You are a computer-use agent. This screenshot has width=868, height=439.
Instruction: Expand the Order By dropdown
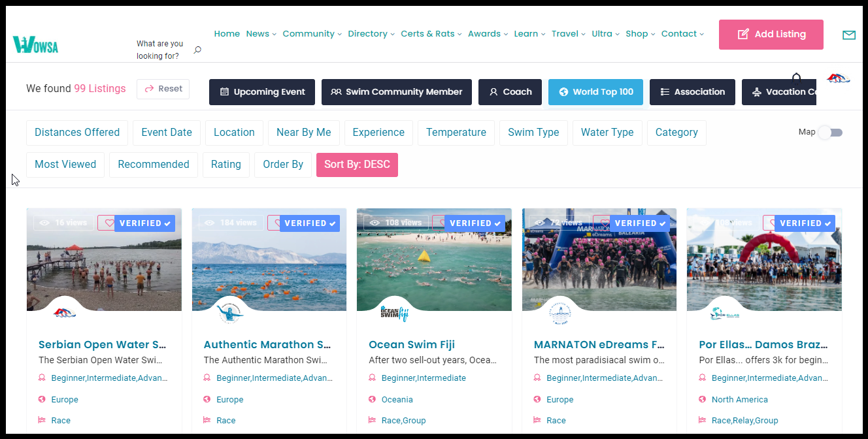coord(283,165)
